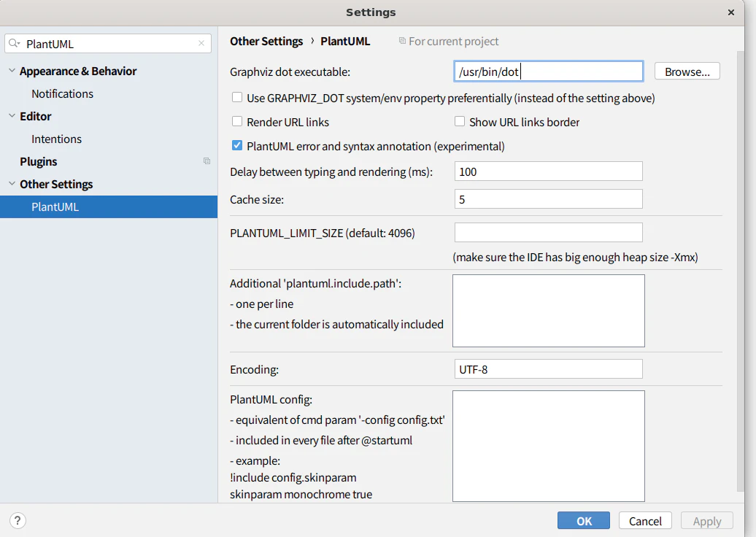This screenshot has height=537, width=756.
Task: Click the '!include config.skinparam' example line
Action: click(x=293, y=478)
